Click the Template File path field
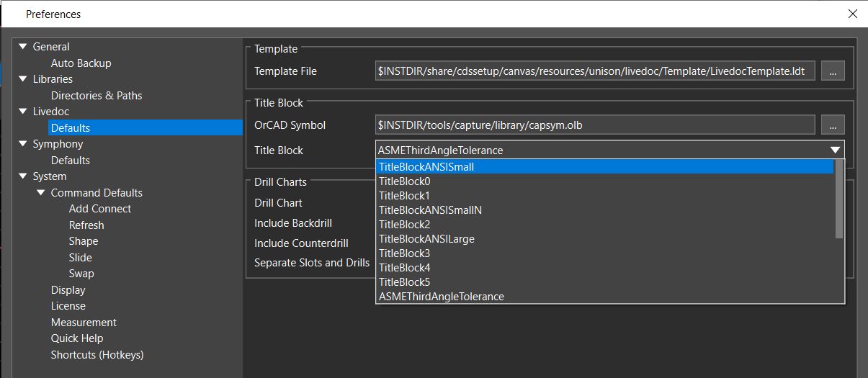This screenshot has width=868, height=378. 595,71
